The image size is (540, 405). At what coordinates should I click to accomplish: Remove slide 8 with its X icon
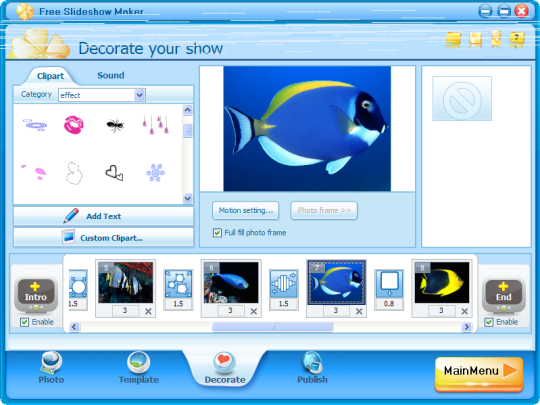click(x=465, y=311)
